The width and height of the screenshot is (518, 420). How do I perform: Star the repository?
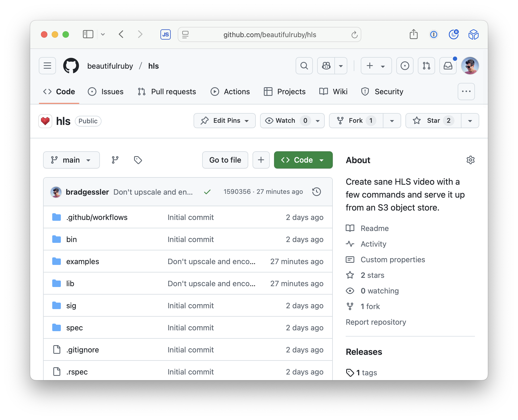433,121
